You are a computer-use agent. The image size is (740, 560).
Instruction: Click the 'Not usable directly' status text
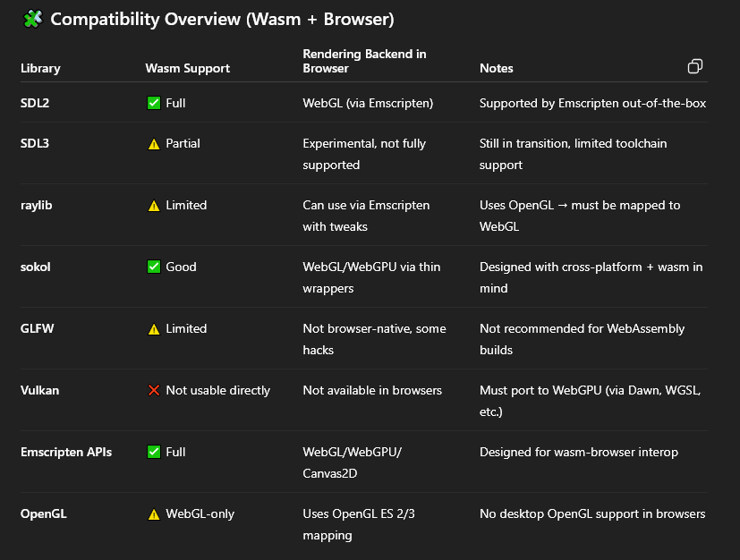217,390
